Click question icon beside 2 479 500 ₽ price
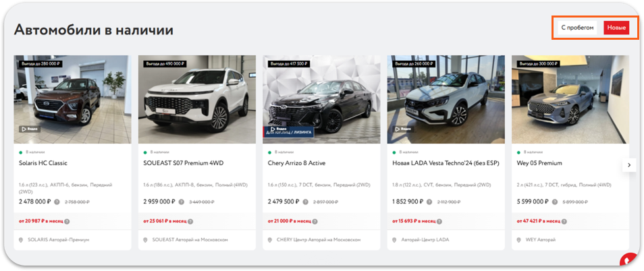 tap(306, 202)
